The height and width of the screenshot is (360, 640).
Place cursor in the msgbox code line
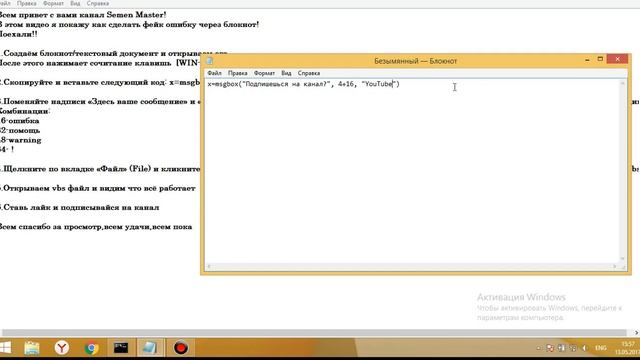[304, 84]
